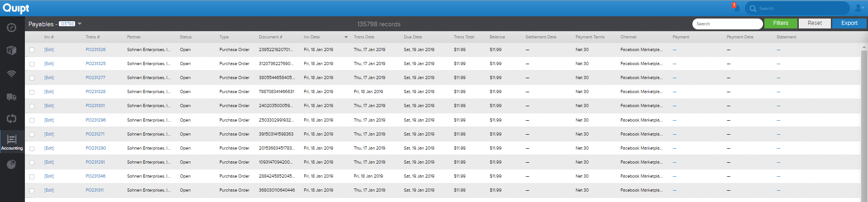Click the Partner column header
Screen dimensions: 868x202
tap(134, 37)
